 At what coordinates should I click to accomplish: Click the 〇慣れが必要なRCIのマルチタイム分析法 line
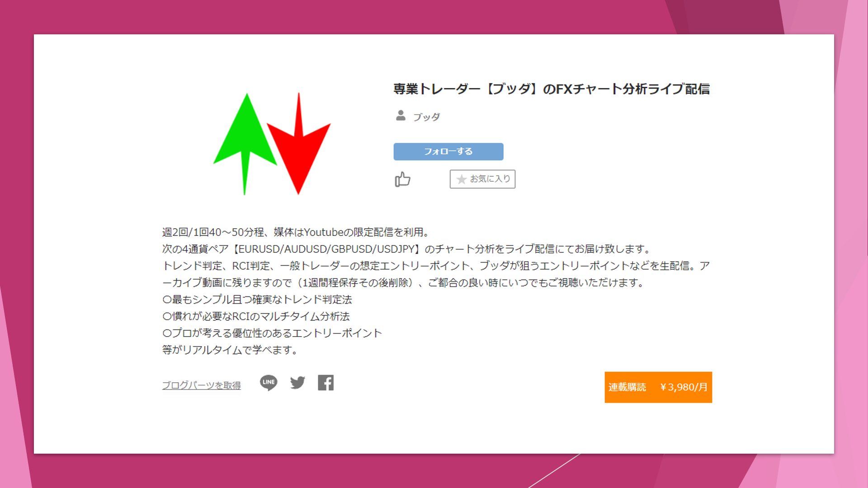tap(256, 316)
